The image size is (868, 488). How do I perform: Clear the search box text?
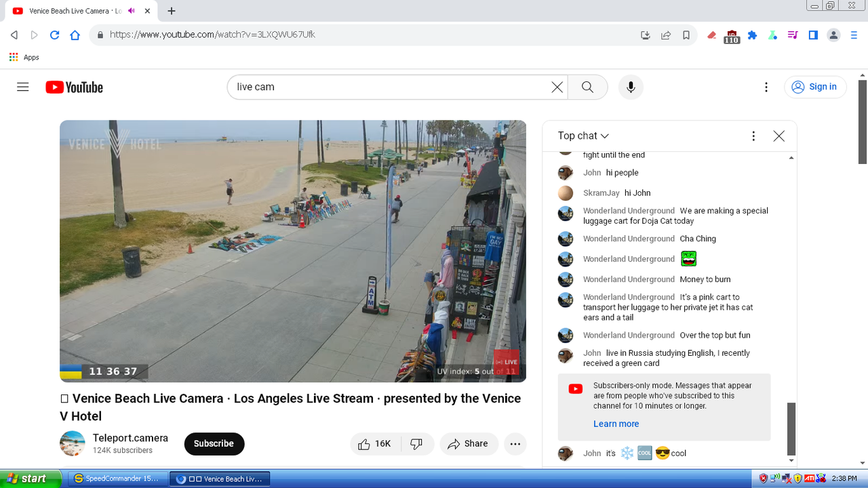(x=557, y=87)
